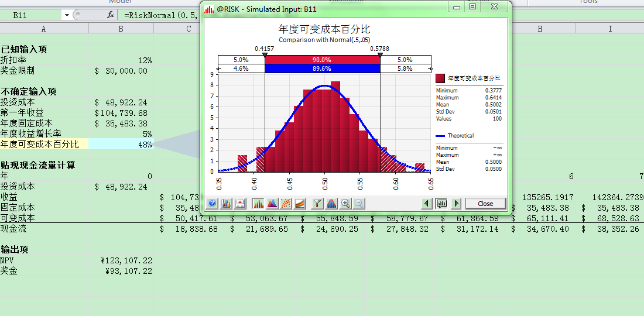Go to previous graph with left arrow

click(x=427, y=204)
